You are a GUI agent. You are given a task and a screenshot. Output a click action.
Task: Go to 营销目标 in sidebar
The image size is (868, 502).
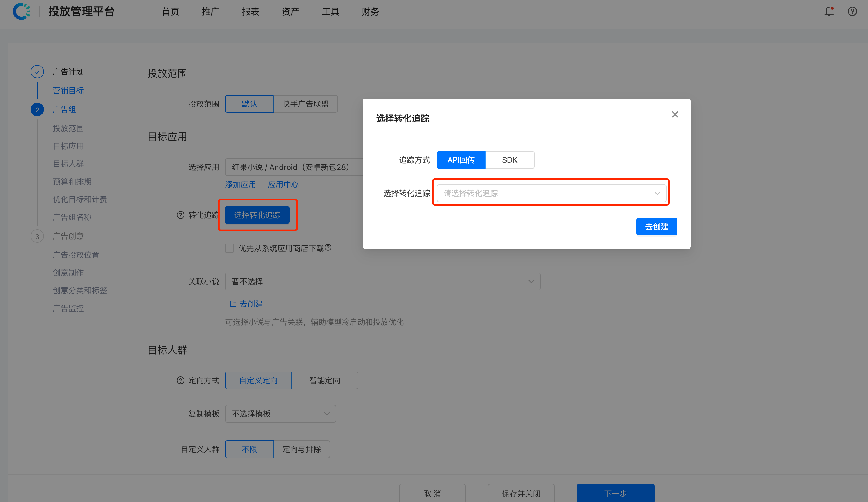click(68, 91)
